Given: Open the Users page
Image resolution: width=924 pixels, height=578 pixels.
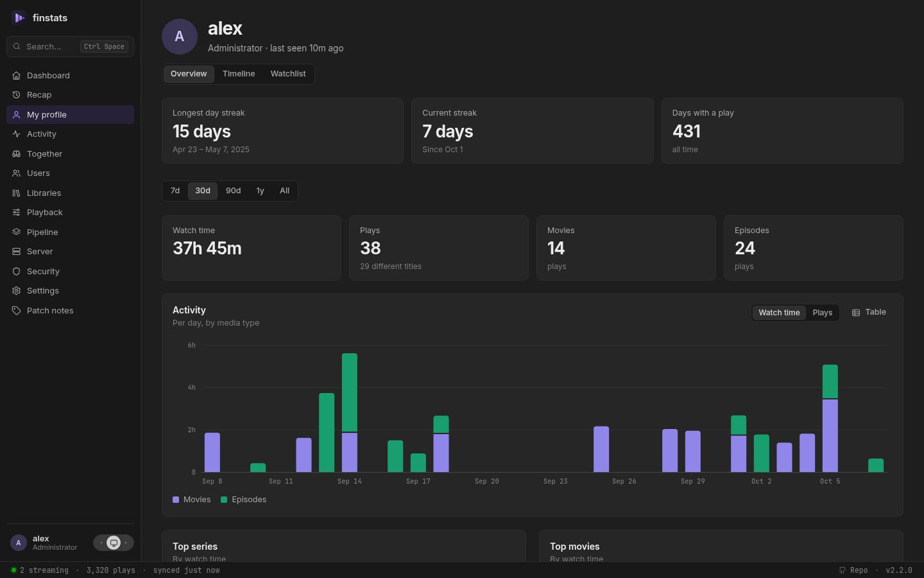Looking at the screenshot, I should tap(70, 173).
